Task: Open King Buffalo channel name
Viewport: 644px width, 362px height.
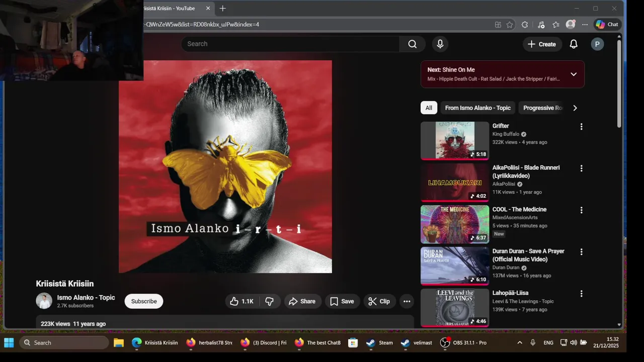Action: point(505,134)
